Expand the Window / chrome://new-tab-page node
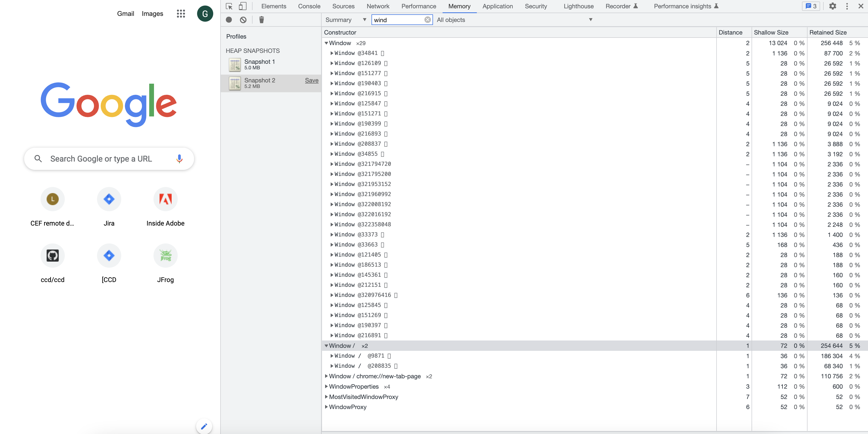This screenshot has height=434, width=868. tap(326, 376)
